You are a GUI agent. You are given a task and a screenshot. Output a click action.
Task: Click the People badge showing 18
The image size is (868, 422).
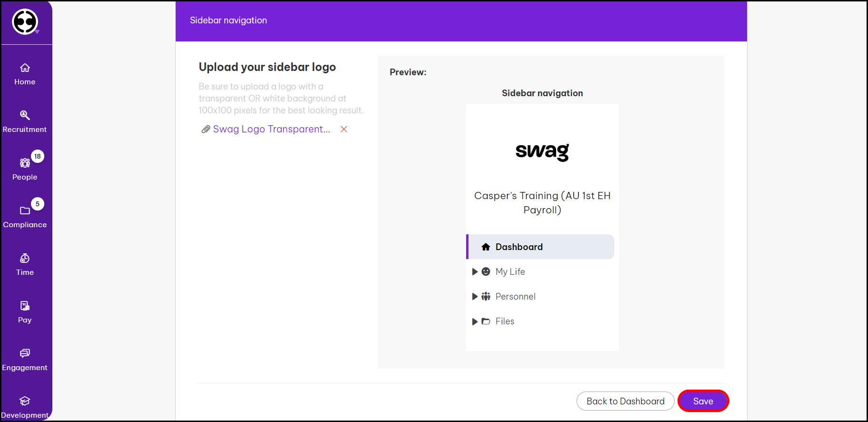pos(38,156)
